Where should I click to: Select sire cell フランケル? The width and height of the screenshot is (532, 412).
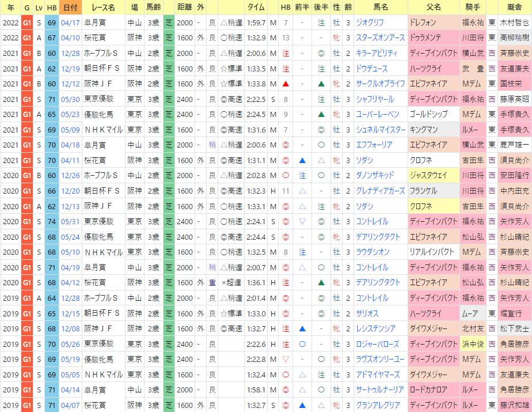(434, 191)
